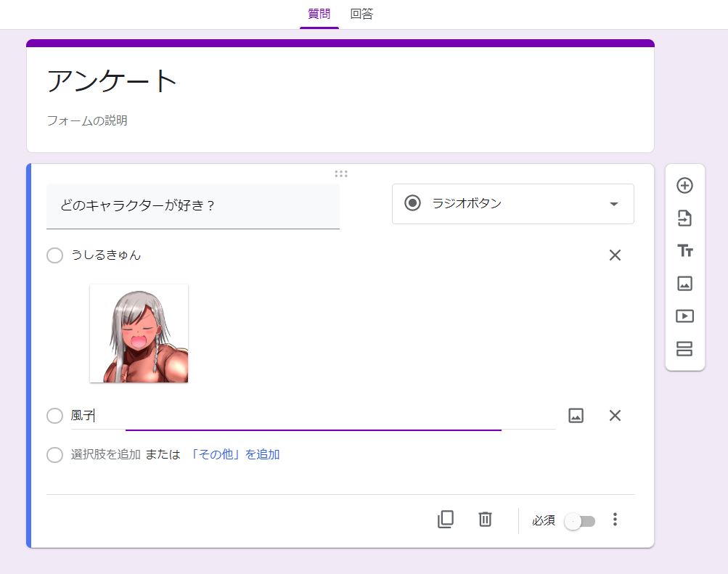728x574 pixels.
Task: Open the import questions icon
Action: click(x=683, y=218)
